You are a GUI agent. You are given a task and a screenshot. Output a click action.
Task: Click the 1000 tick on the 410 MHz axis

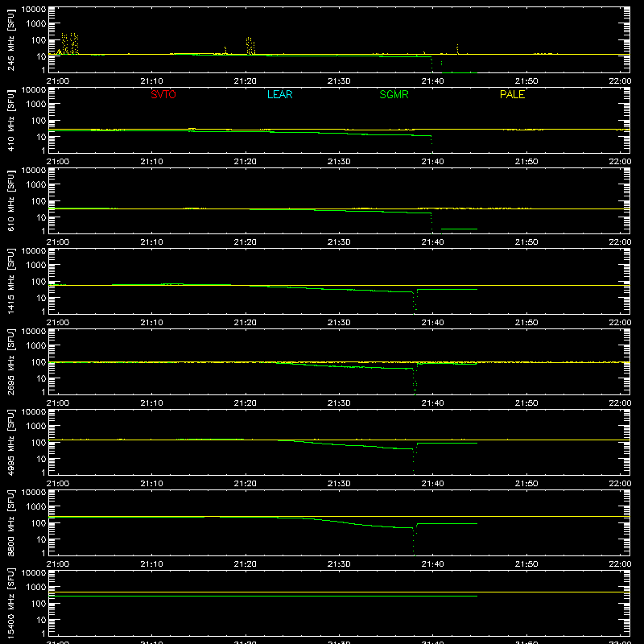click(36, 105)
